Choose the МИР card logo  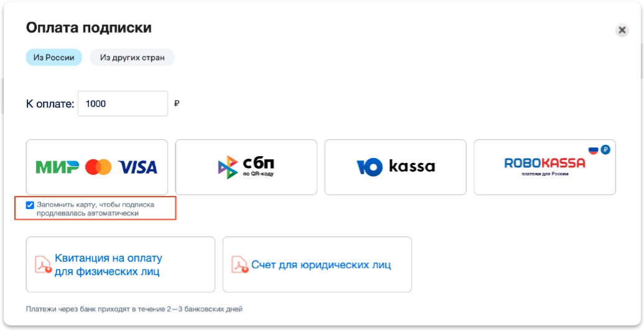tap(57, 167)
